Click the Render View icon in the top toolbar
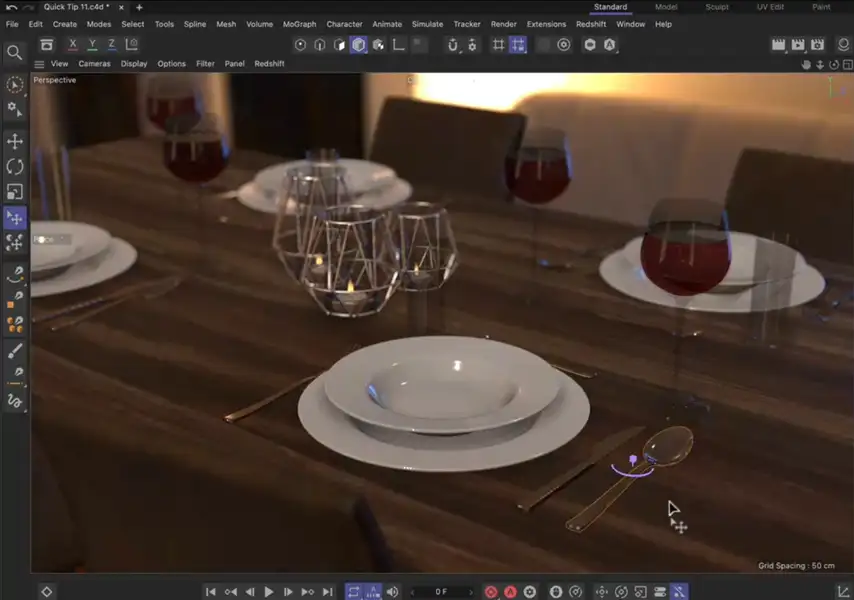The image size is (854, 600). tap(778, 44)
